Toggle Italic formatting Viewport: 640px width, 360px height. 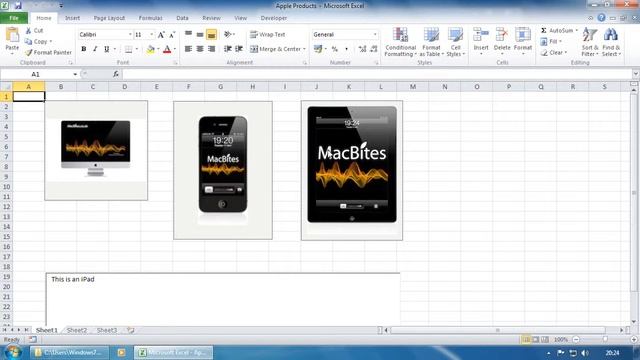95,49
